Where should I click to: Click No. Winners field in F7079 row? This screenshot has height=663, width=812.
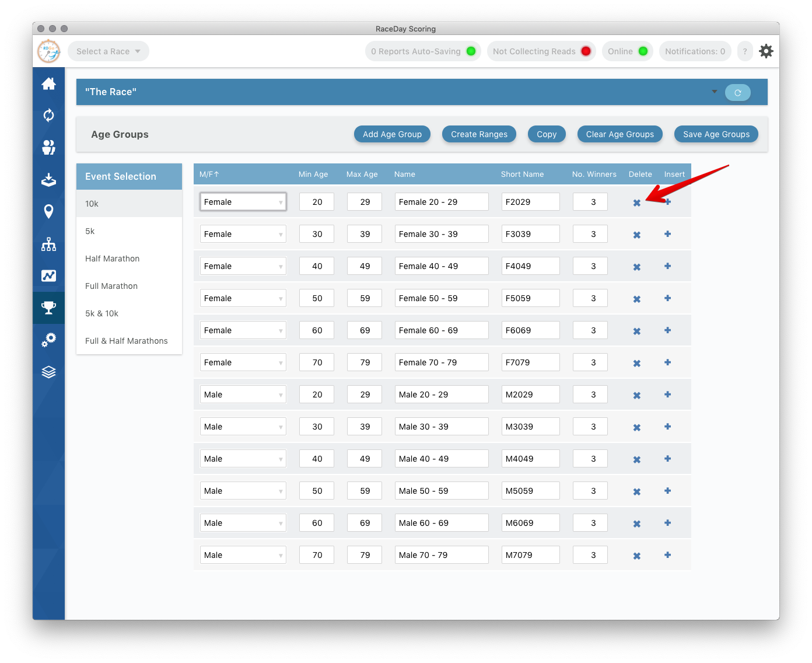[590, 362]
